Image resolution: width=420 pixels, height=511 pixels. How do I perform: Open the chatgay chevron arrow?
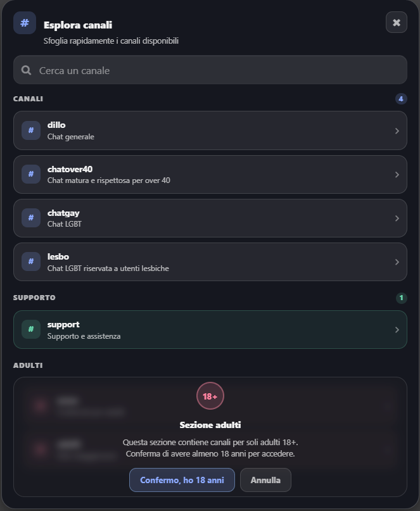(x=397, y=218)
